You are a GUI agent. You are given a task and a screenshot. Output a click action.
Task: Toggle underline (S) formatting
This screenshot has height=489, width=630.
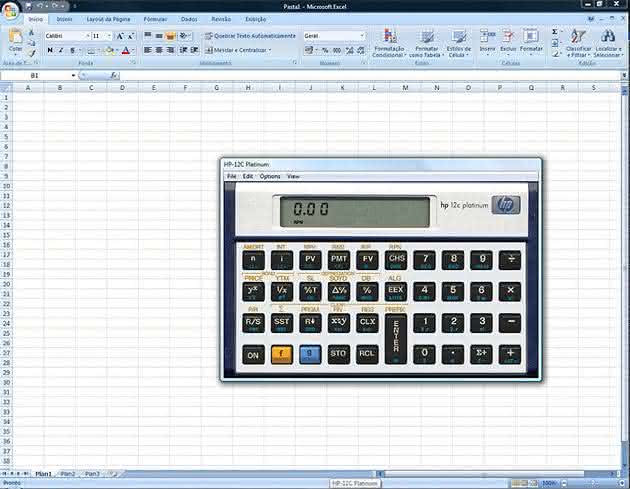point(72,50)
